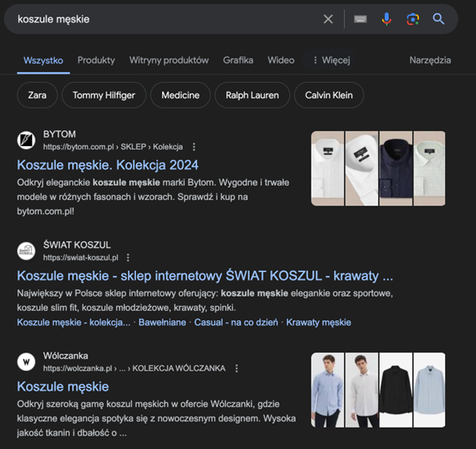Switch to the Grafika tab

click(238, 60)
